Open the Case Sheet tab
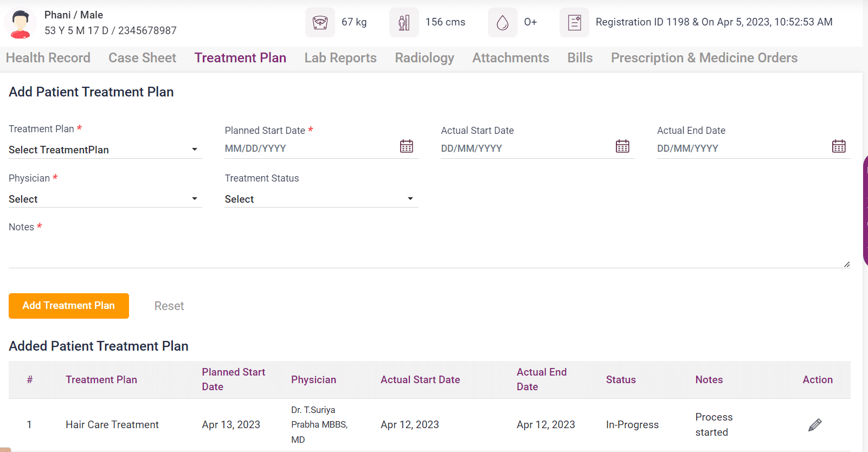Viewport: 868px width, 452px height. [142, 58]
